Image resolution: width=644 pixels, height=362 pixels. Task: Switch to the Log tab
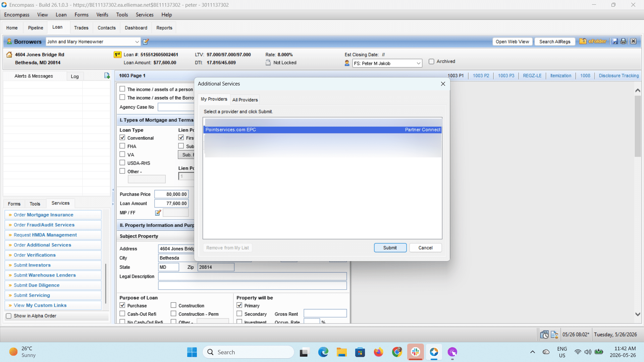pyautogui.click(x=75, y=76)
